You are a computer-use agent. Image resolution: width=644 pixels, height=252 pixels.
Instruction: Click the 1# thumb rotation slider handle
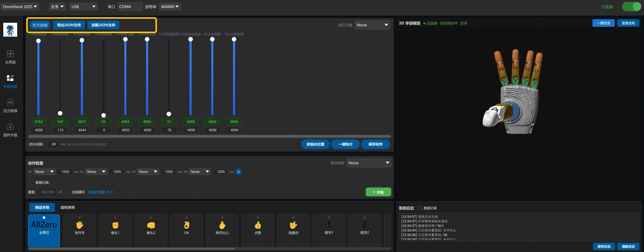(x=38, y=41)
